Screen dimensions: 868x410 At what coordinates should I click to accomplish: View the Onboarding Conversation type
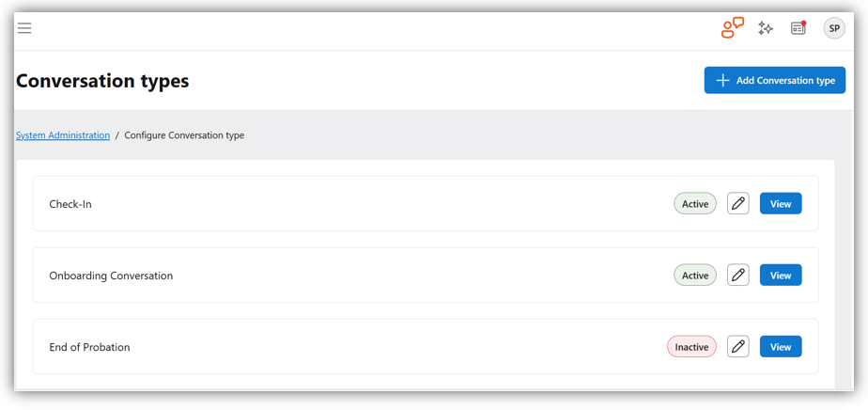781,276
